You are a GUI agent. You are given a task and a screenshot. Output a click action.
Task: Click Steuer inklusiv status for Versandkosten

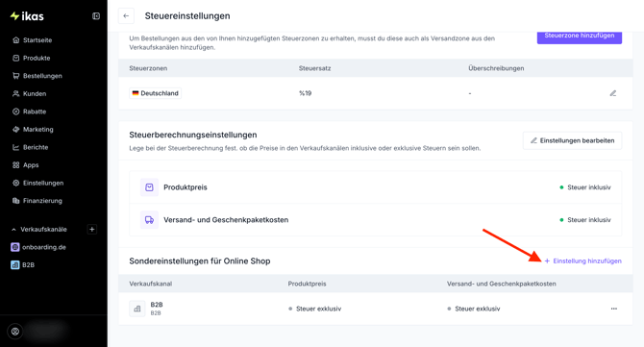585,220
